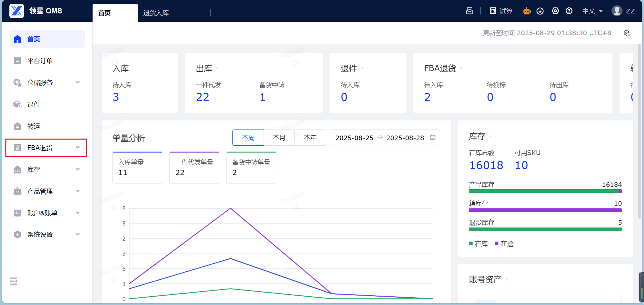Expand the FBA退货 sidebar menu

tap(46, 148)
